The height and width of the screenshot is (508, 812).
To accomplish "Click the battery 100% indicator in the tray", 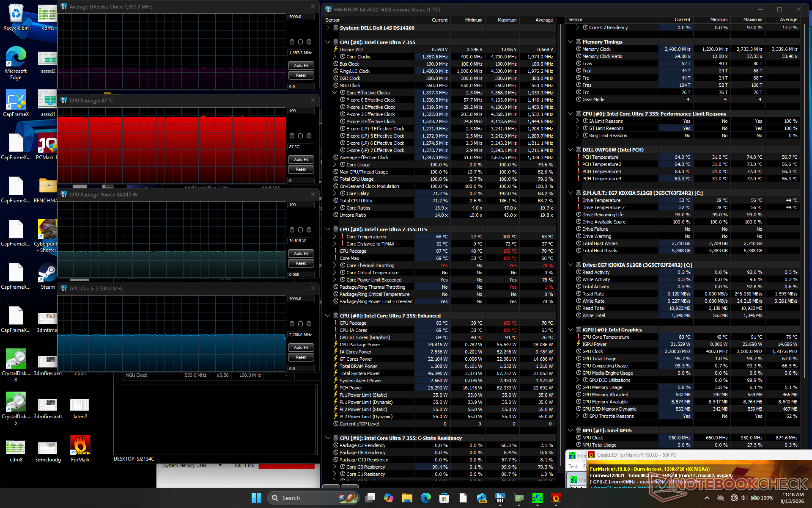I will point(762,498).
